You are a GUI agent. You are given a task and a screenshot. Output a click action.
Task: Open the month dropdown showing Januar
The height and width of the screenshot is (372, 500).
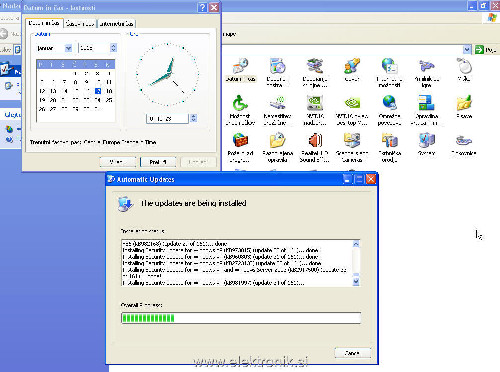68,48
